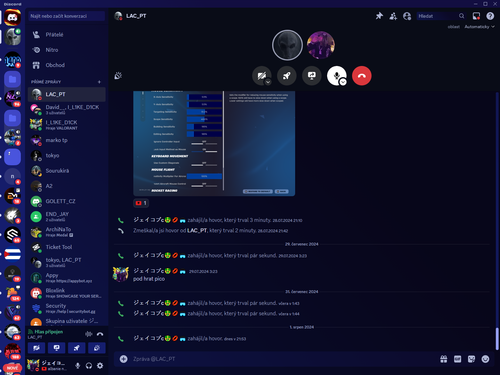Add friends to DM icon
Image resolution: width=500 pixels, height=375 pixels.
[x=393, y=16]
